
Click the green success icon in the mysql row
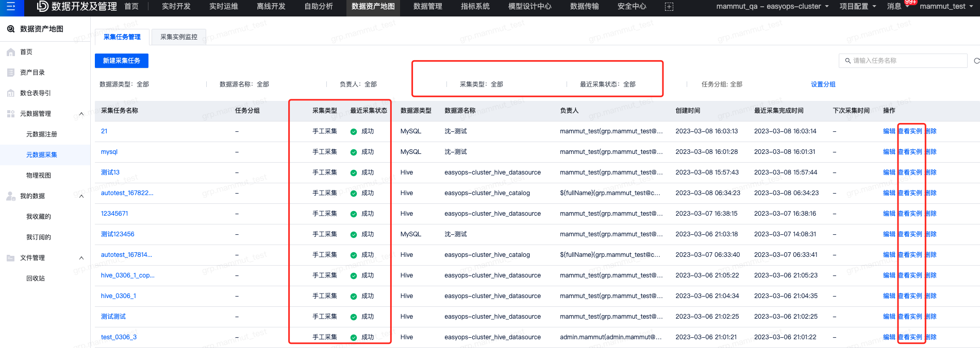[x=354, y=152]
